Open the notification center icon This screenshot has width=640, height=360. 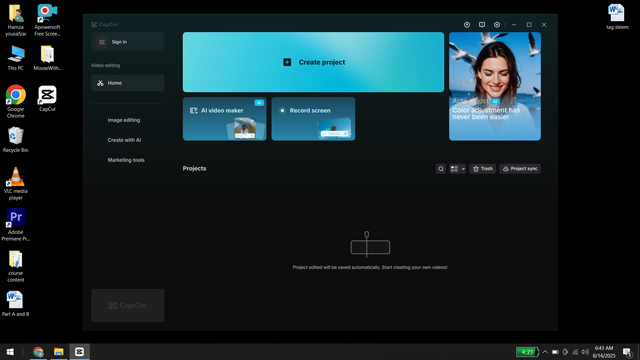coord(627,352)
